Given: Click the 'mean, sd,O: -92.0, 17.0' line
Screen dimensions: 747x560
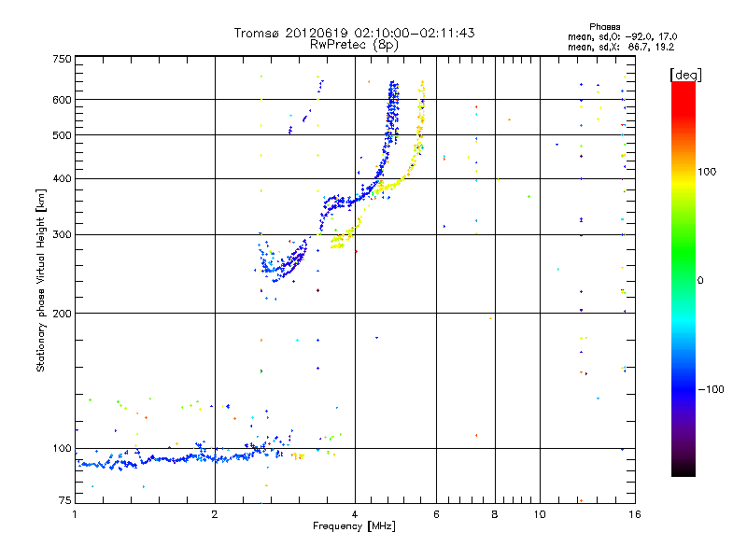Looking at the screenshot, I should coord(622,36).
